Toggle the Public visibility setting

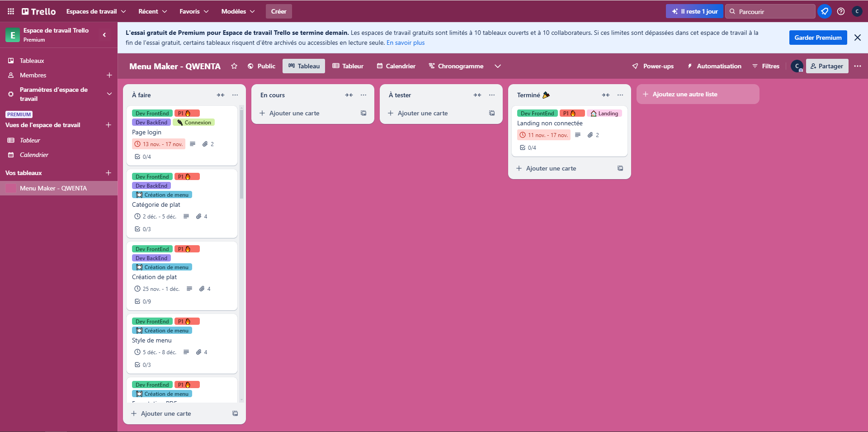tap(261, 66)
